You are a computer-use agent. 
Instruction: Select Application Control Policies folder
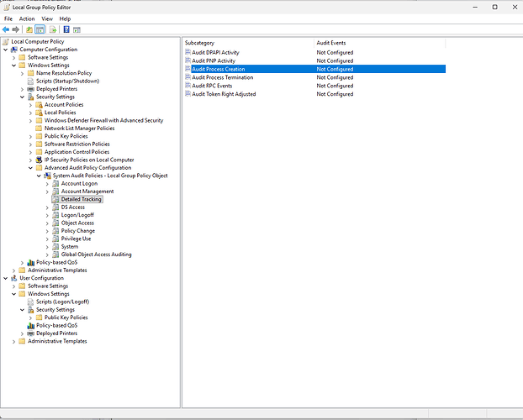click(x=77, y=152)
